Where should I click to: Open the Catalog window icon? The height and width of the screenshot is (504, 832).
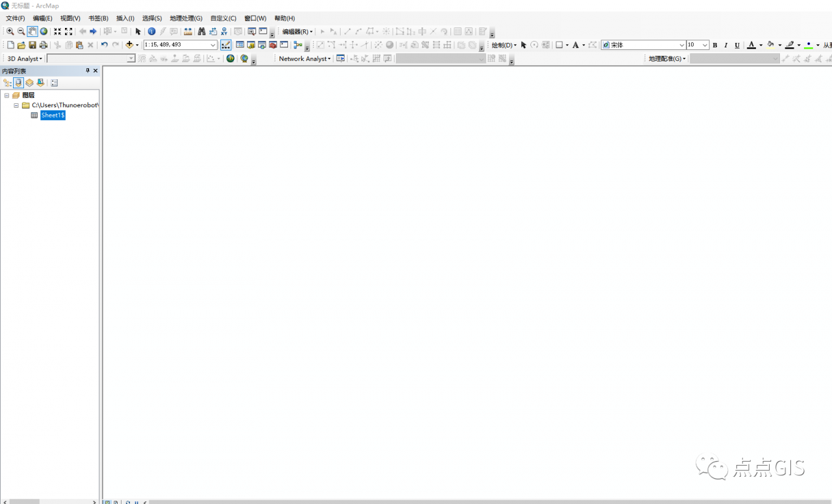tap(251, 45)
